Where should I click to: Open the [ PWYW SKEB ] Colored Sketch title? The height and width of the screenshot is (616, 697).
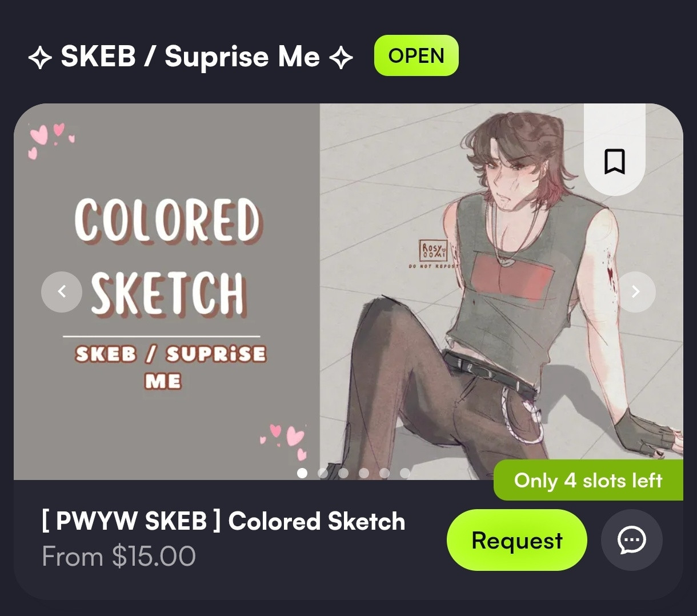pyautogui.click(x=223, y=521)
